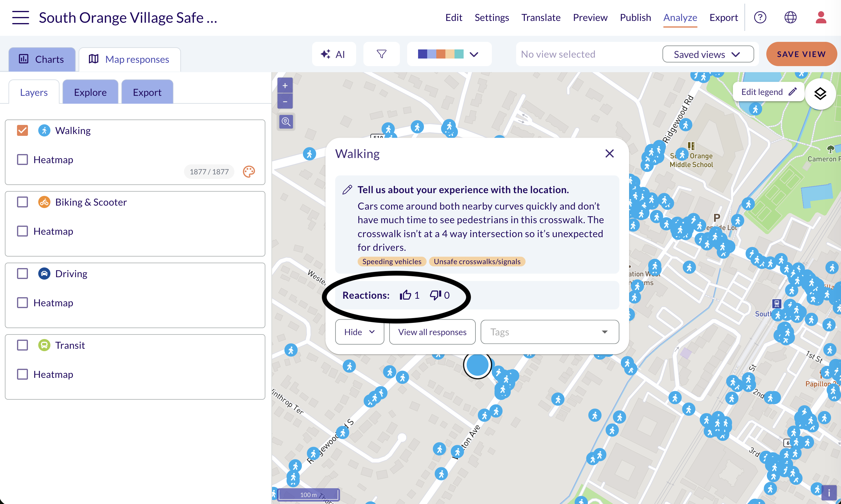This screenshot has height=504, width=841.
Task: Click the SAVE VIEW button
Action: pos(801,54)
